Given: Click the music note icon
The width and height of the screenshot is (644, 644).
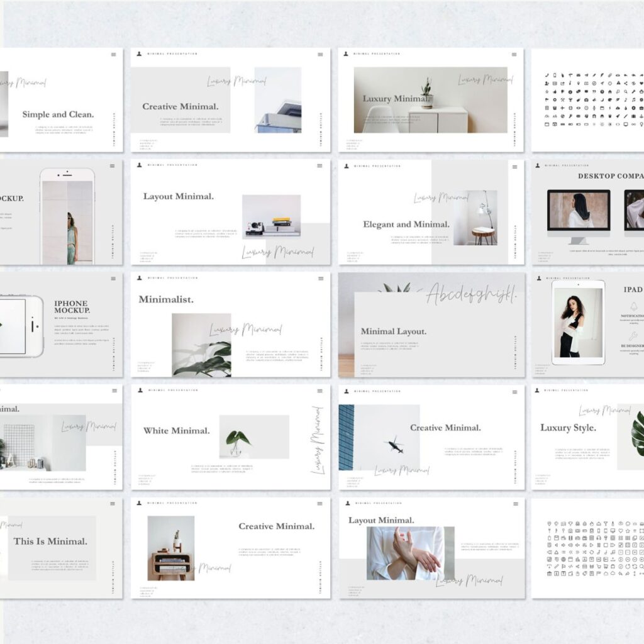Looking at the screenshot, I should point(634,100).
